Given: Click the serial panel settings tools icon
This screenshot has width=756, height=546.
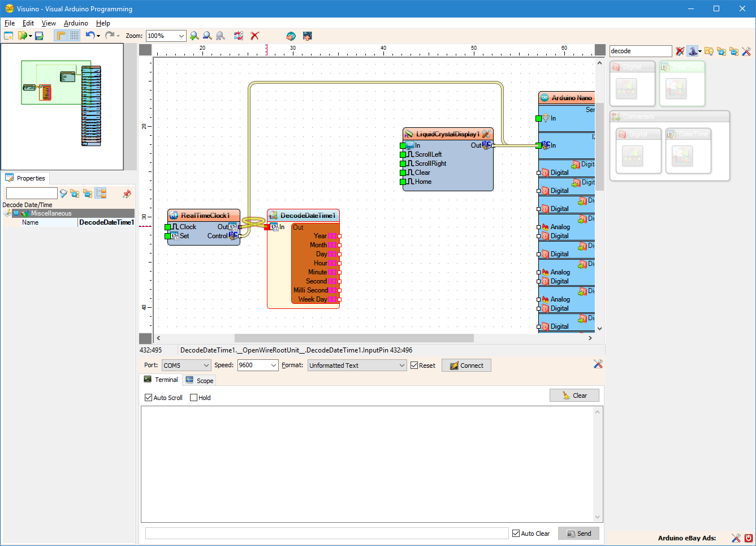Looking at the screenshot, I should pyautogui.click(x=598, y=364).
